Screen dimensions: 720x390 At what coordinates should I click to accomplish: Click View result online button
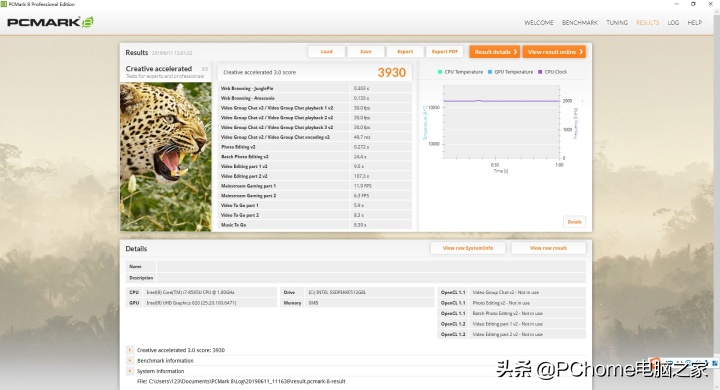point(554,52)
